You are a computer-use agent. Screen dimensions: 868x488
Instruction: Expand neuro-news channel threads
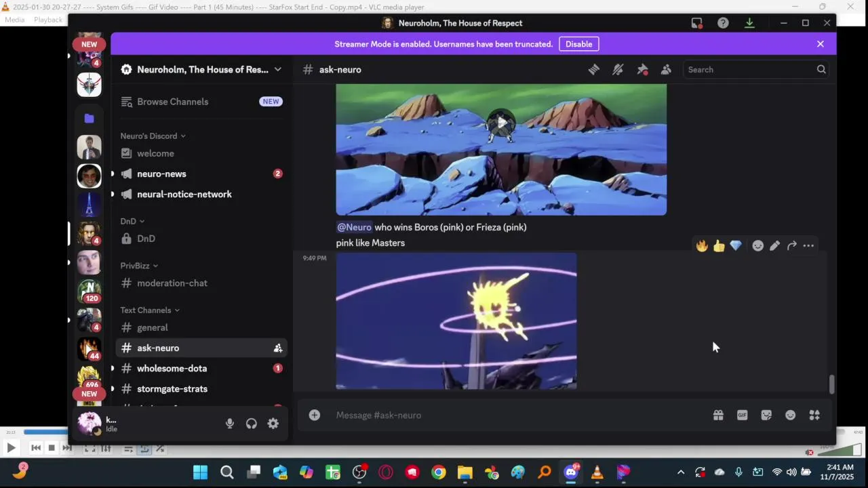tap(113, 174)
